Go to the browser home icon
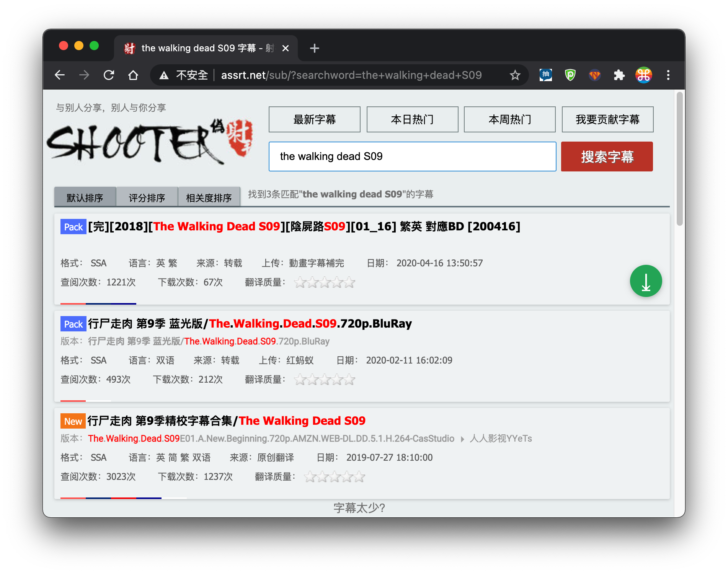 133,75
